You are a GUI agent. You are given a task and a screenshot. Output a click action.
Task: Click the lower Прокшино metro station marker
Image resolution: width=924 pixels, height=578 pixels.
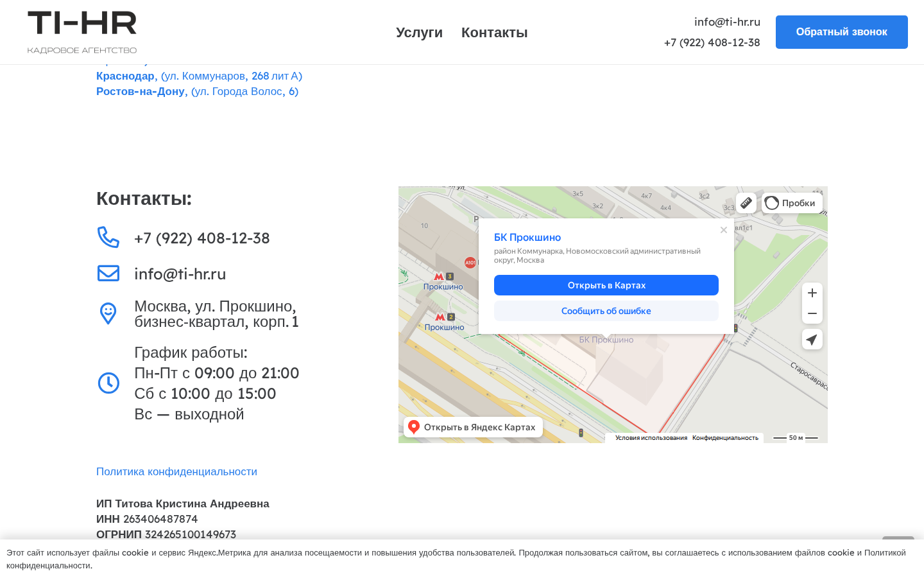click(445, 321)
